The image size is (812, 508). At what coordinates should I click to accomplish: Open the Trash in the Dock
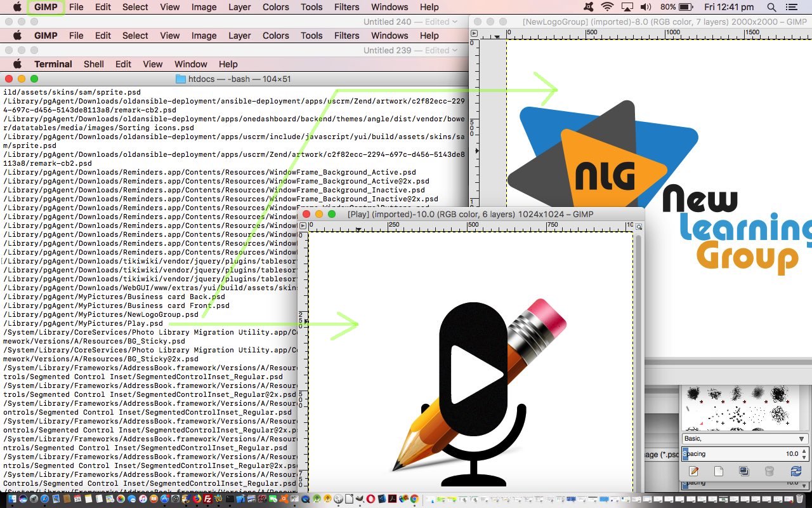[x=799, y=498]
